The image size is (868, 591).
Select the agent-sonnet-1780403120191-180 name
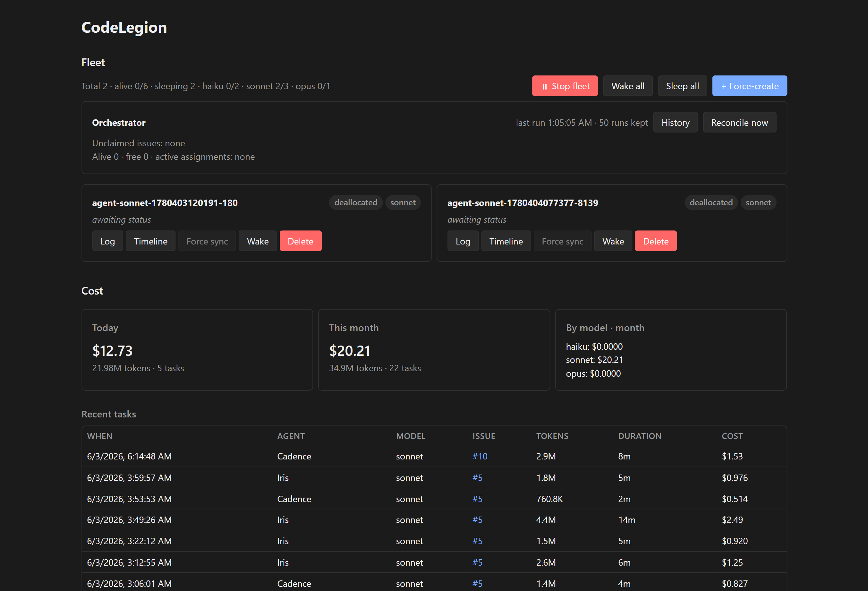click(165, 203)
